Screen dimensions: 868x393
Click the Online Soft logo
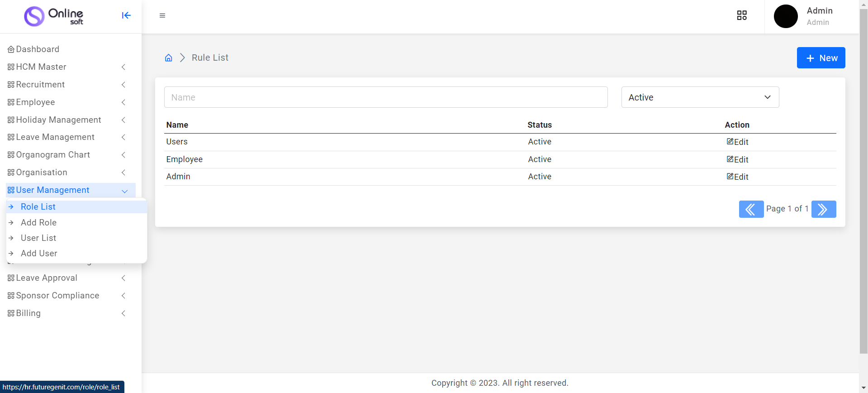(x=54, y=16)
